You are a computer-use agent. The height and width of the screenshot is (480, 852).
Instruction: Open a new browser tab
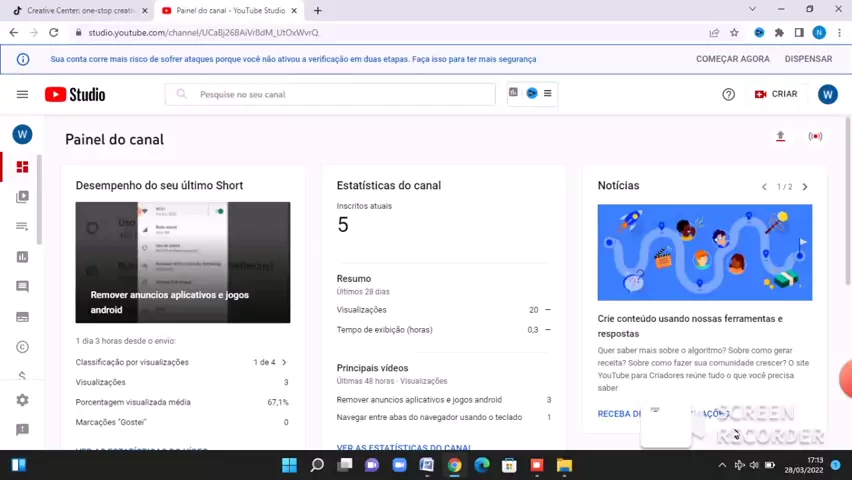point(318,10)
